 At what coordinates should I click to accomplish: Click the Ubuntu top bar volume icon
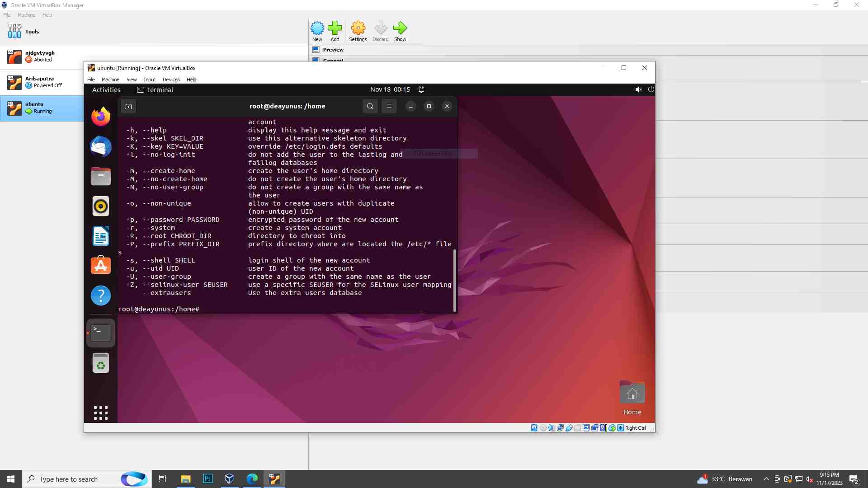(x=638, y=89)
